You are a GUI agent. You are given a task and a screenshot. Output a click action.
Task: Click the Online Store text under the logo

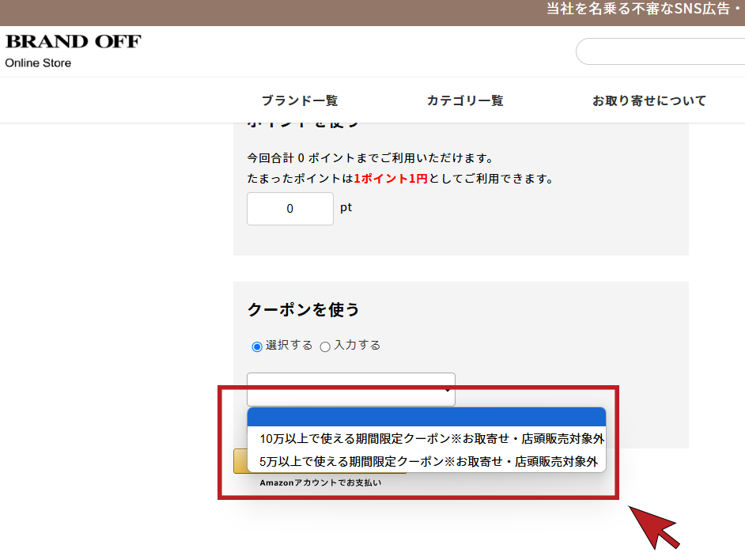coord(38,63)
